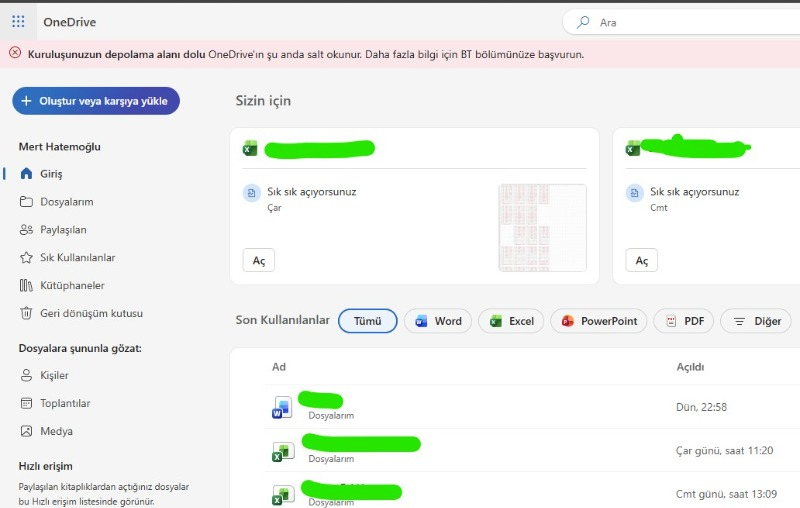This screenshot has width=800, height=508.
Task: Click the Dosyalarım folder icon
Action: 26,201
